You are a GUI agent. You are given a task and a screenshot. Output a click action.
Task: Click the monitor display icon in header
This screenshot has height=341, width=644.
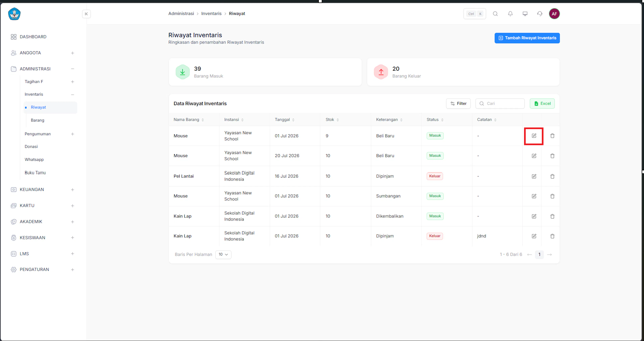525,14
